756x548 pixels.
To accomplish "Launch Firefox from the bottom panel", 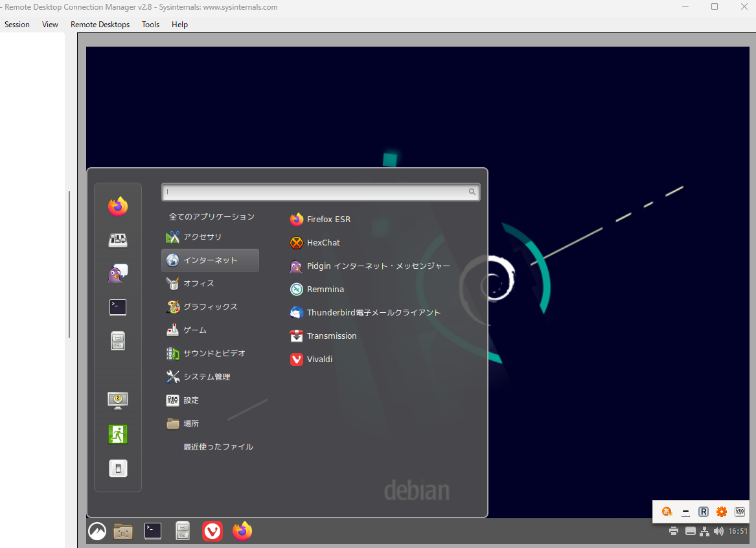I will [242, 531].
